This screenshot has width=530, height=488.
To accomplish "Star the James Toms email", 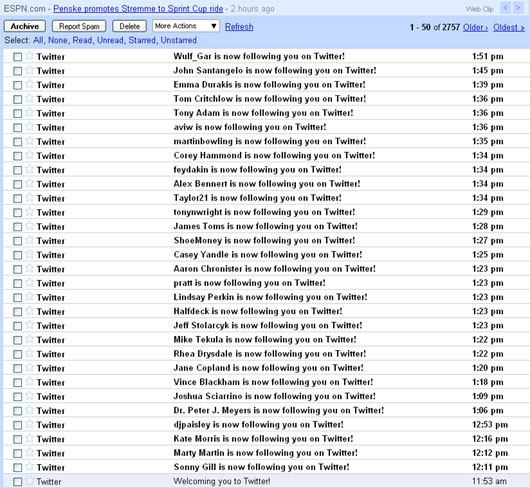I will click(x=30, y=226).
